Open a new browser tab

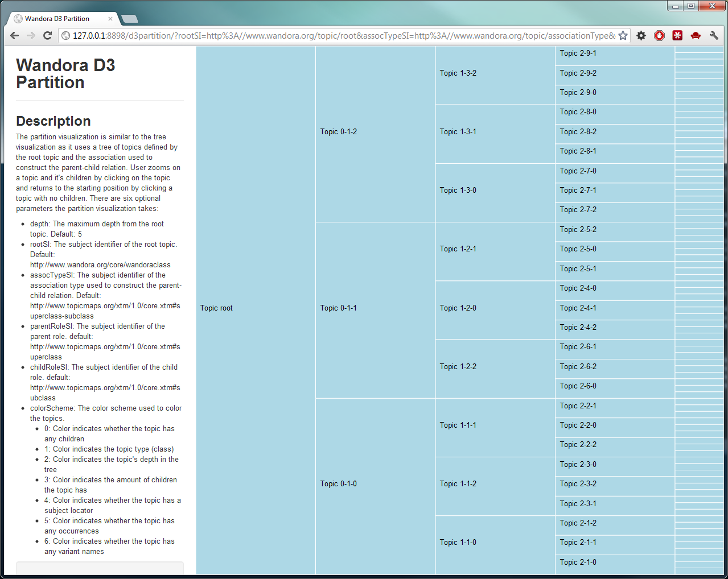(x=129, y=18)
